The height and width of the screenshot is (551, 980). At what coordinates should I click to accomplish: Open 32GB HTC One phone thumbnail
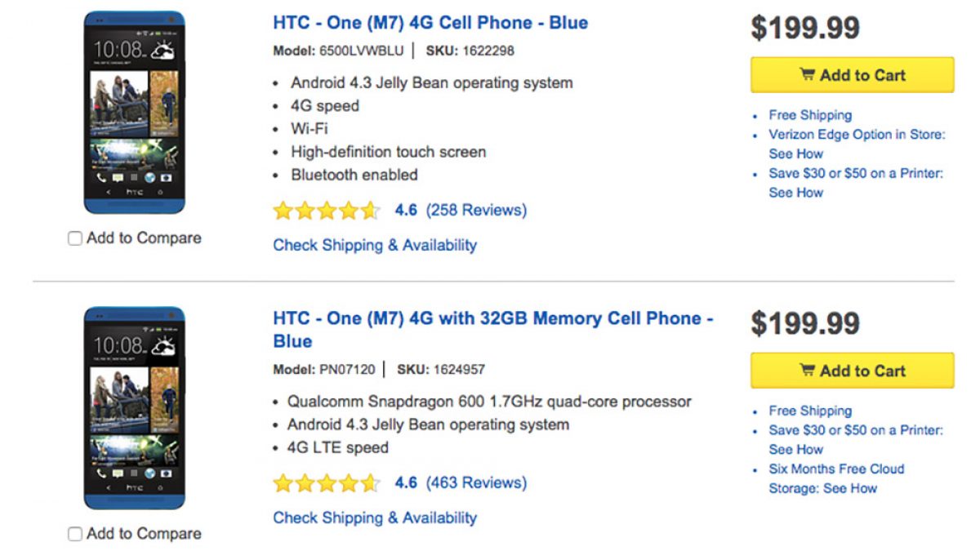click(x=135, y=408)
